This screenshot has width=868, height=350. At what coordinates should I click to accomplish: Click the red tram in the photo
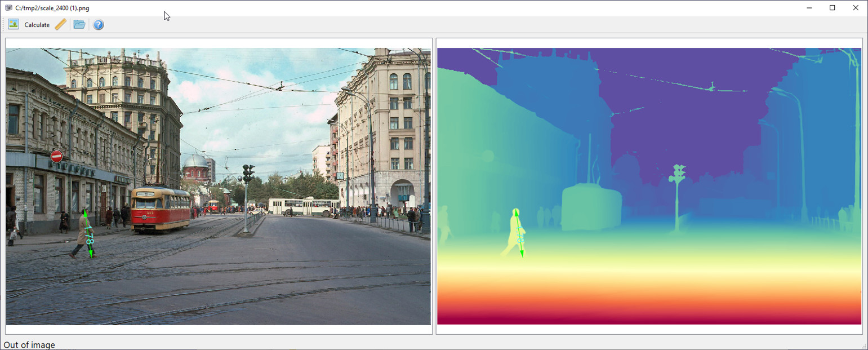pyautogui.click(x=160, y=209)
